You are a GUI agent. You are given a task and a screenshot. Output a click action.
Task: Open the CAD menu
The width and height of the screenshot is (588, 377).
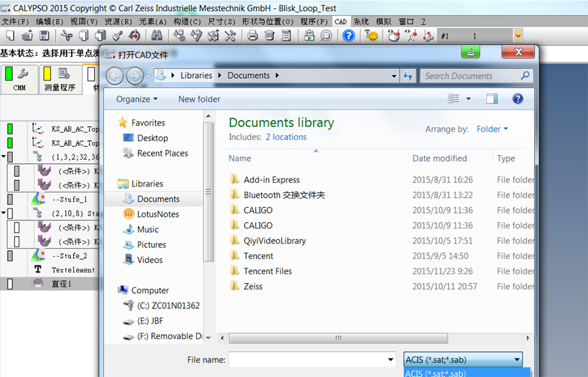pos(340,21)
